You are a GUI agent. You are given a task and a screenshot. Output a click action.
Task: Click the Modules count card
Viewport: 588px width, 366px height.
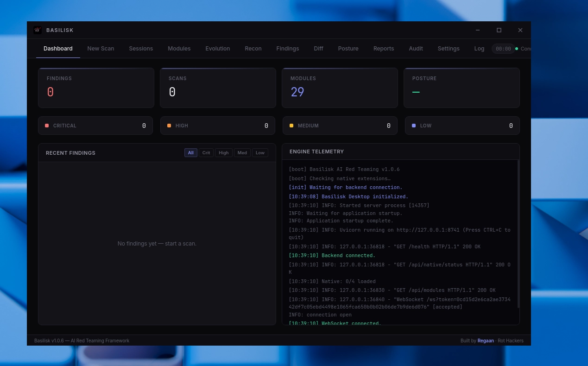pyautogui.click(x=340, y=88)
